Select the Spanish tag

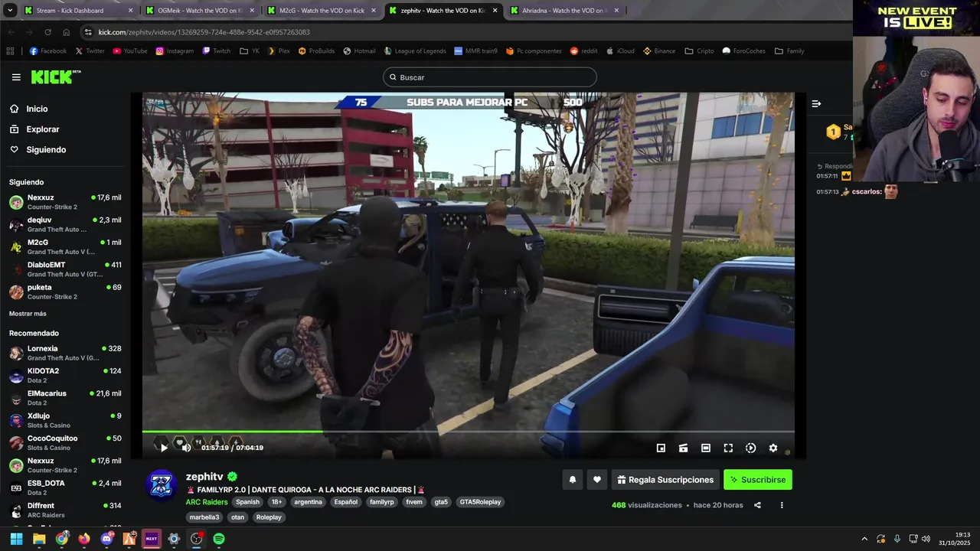[x=247, y=502]
